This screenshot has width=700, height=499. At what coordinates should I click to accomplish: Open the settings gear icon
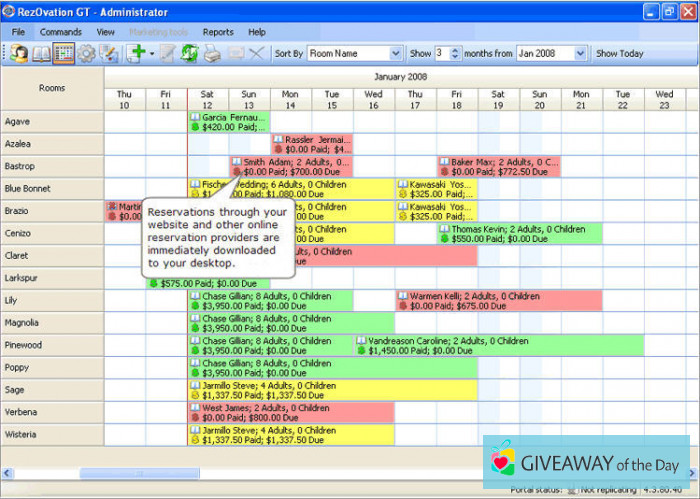click(x=87, y=54)
